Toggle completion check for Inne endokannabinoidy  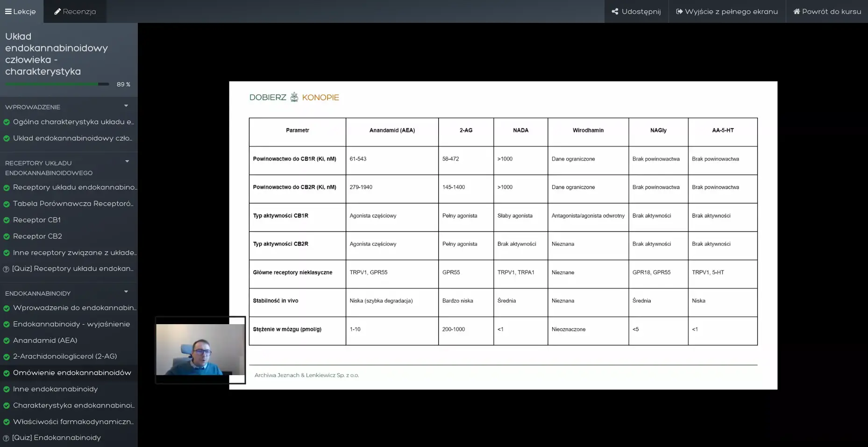pyautogui.click(x=7, y=389)
